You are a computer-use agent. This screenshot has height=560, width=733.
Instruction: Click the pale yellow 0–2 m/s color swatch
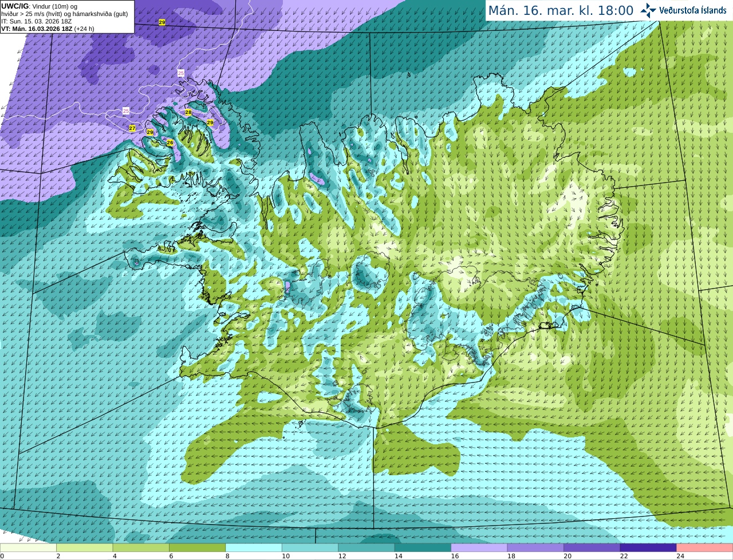pyautogui.click(x=28, y=547)
